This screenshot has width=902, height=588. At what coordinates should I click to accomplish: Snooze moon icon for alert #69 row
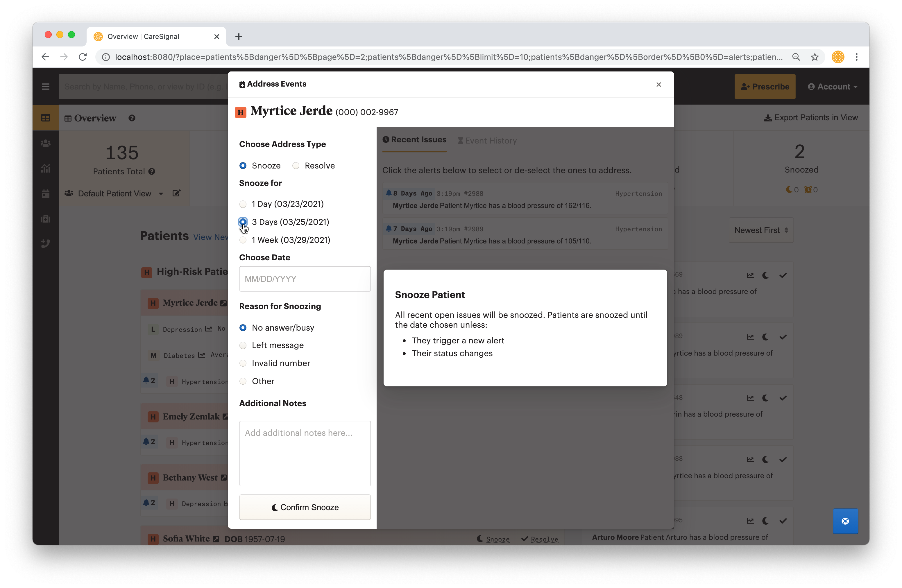click(x=765, y=275)
